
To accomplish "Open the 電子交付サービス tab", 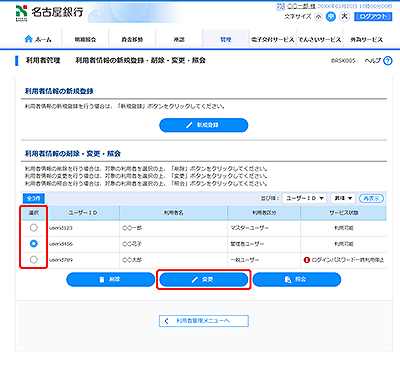I will [x=273, y=39].
